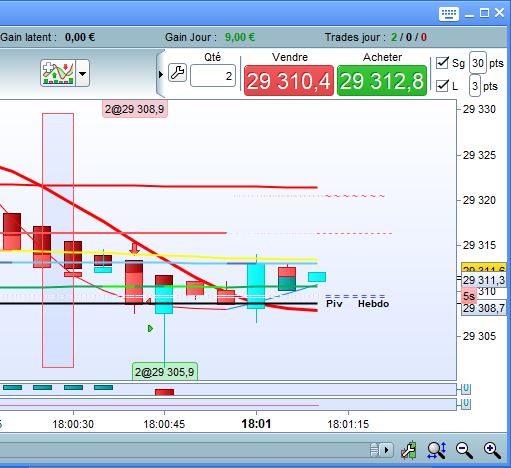The width and height of the screenshot is (511, 468).
Task: Click the 18:00:45 time axis label
Action: [x=164, y=424]
